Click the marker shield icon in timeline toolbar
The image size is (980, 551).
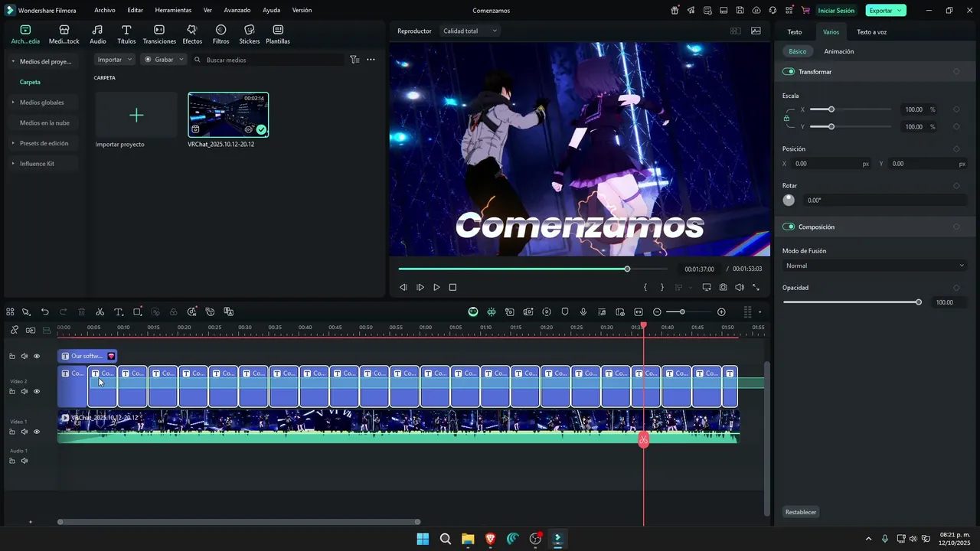[x=565, y=311]
